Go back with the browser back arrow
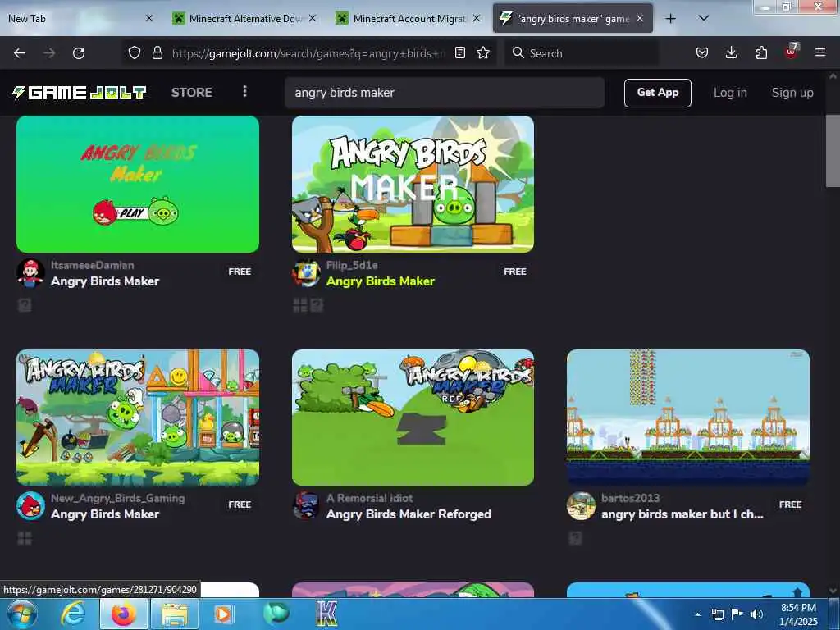This screenshot has width=840, height=630. (x=20, y=53)
